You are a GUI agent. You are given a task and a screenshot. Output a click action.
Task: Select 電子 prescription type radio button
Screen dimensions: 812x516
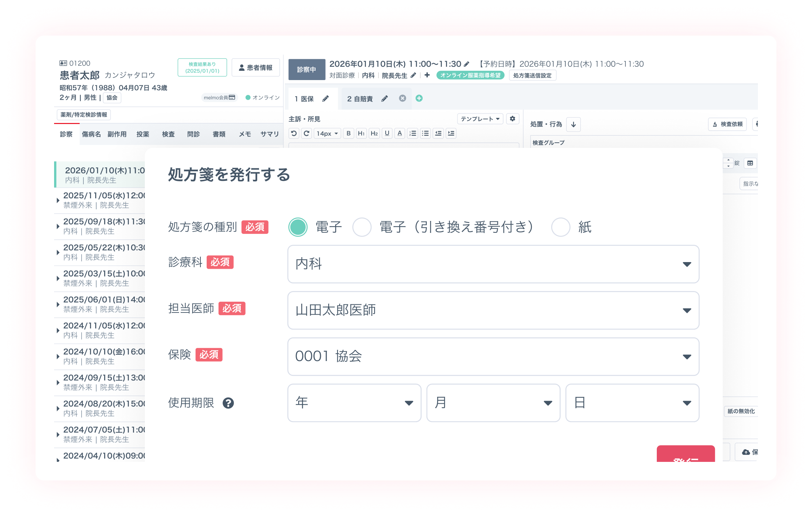click(x=298, y=227)
